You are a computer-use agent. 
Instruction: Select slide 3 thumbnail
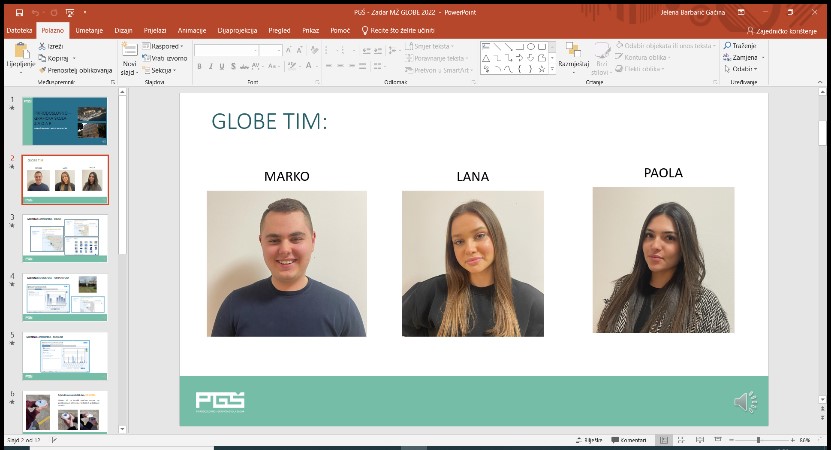click(x=65, y=238)
